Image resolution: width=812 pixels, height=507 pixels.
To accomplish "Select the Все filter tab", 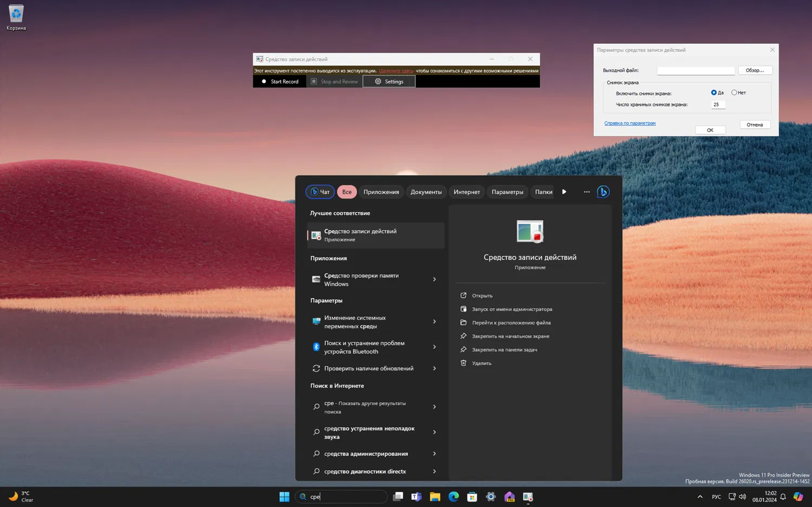I will [x=347, y=192].
